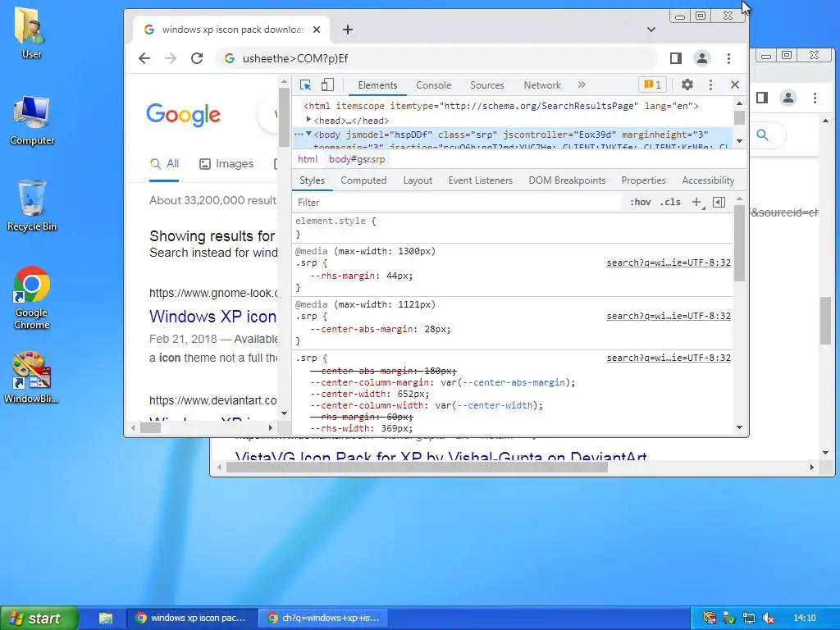The width and height of the screenshot is (840, 630).
Task: Open DevTools settings gear
Action: click(x=687, y=84)
